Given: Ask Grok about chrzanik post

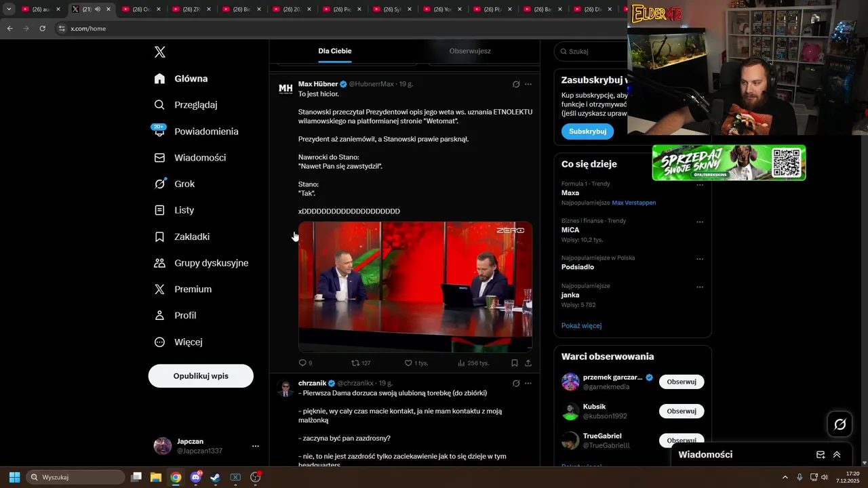Looking at the screenshot, I should (x=516, y=384).
